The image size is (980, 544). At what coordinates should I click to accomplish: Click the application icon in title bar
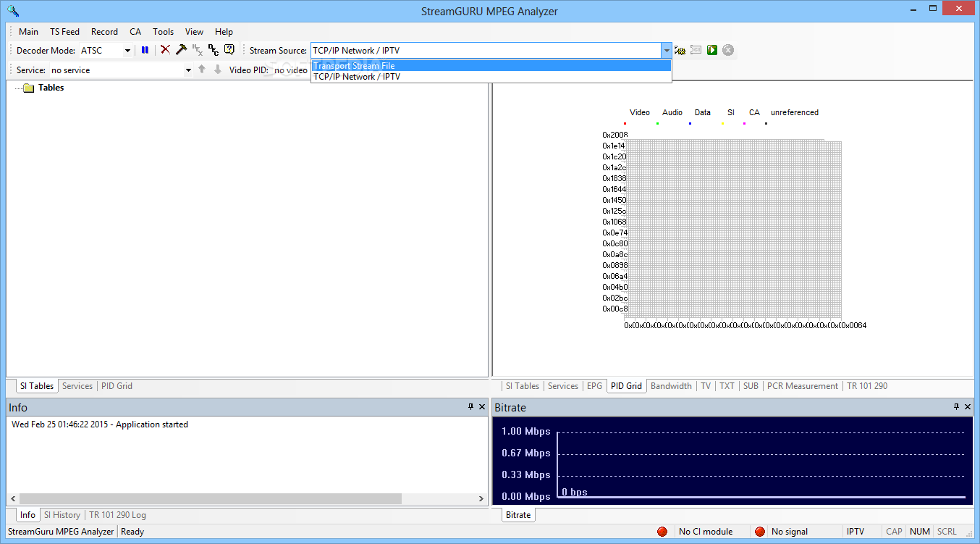[13, 11]
